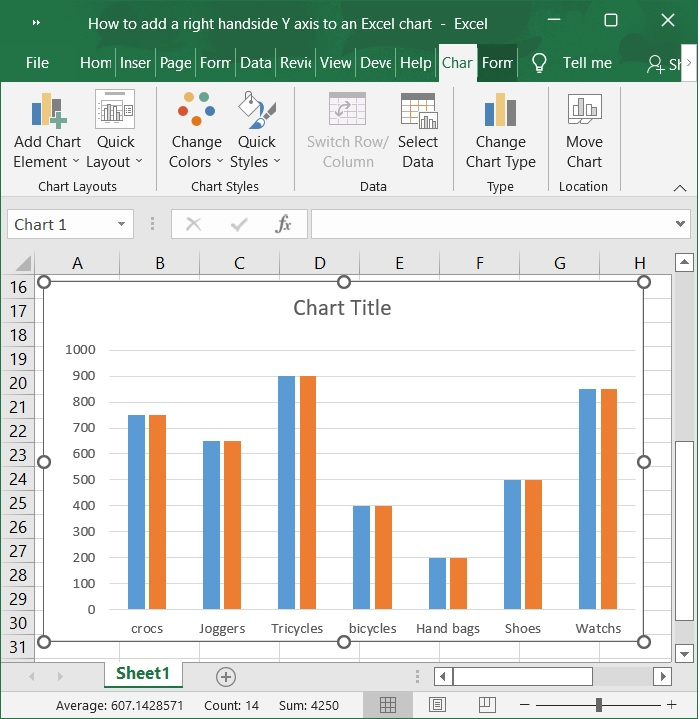Click the 1000 value axis label
Image resolution: width=700 pixels, height=719 pixels.
coord(80,350)
